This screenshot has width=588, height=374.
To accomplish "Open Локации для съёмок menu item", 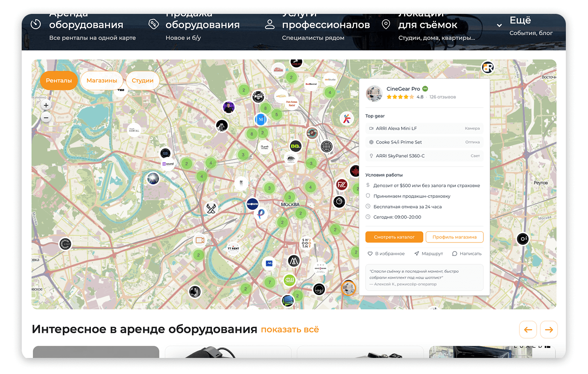I will tap(427, 25).
